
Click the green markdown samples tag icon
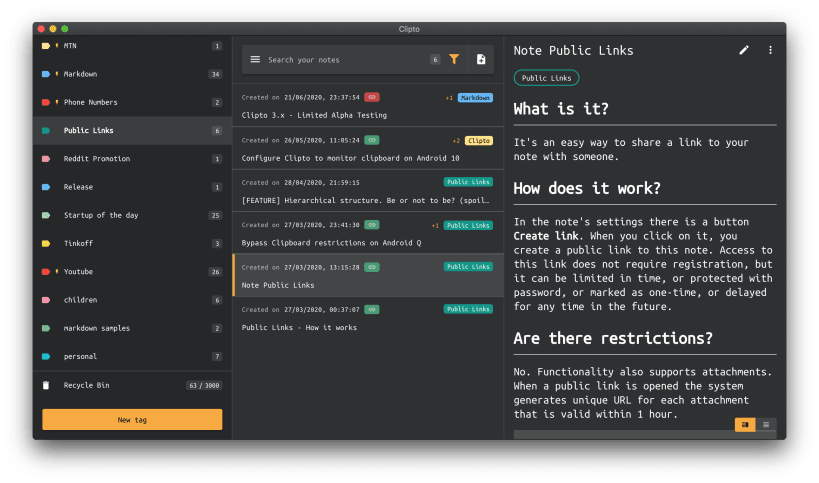coord(46,328)
